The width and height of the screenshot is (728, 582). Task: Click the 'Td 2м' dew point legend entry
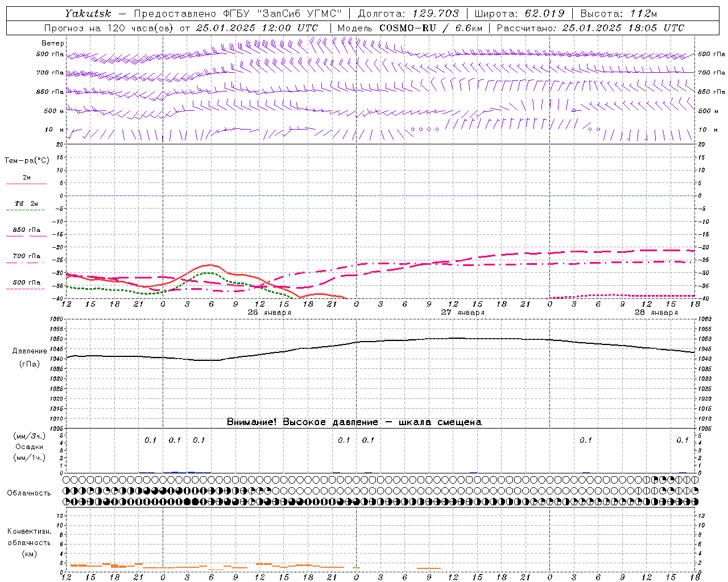tap(26, 203)
